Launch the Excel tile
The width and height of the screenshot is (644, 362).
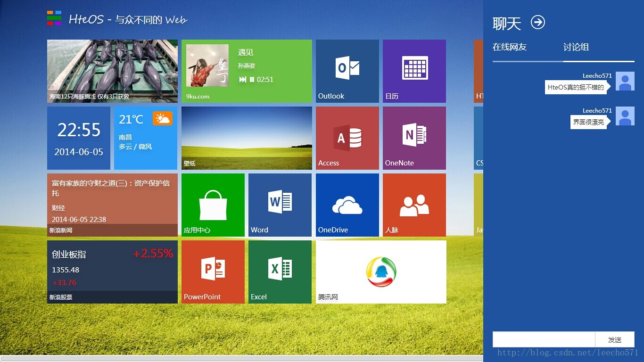coord(280,272)
